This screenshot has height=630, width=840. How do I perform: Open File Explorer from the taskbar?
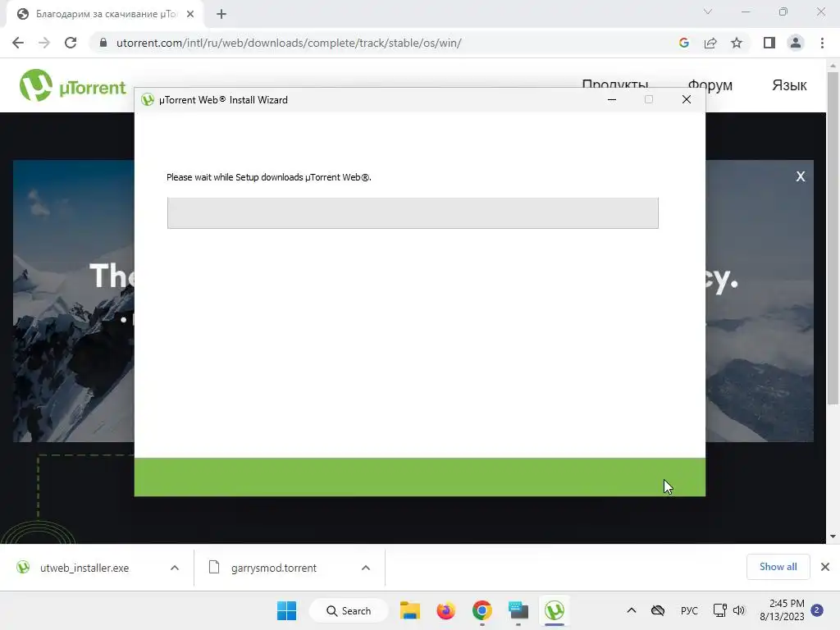(410, 610)
